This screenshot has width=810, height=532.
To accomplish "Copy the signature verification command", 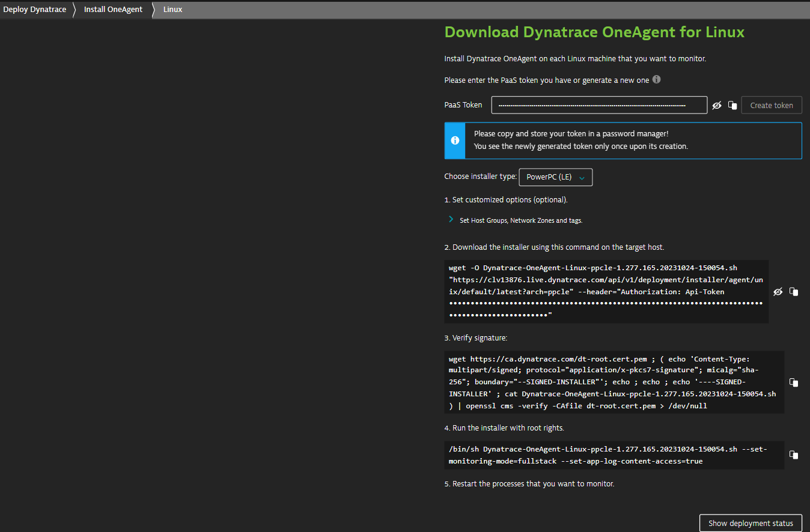I will click(x=794, y=382).
